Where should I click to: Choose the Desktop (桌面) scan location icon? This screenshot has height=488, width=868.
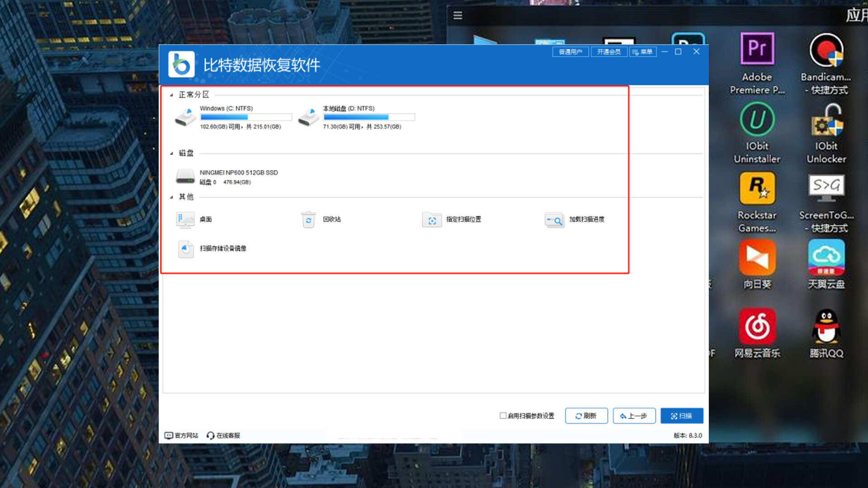pyautogui.click(x=185, y=220)
